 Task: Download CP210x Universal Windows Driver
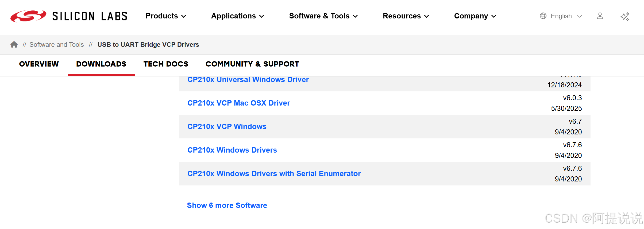248,80
